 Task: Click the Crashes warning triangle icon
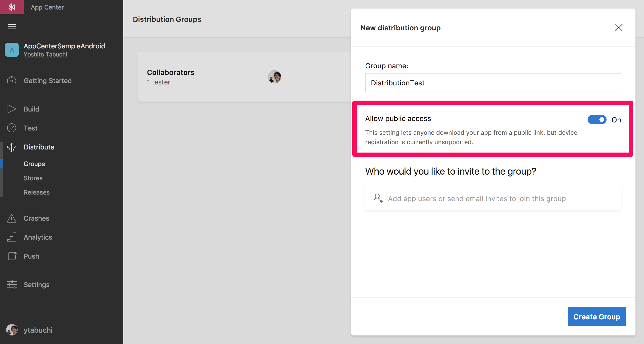[x=11, y=218]
